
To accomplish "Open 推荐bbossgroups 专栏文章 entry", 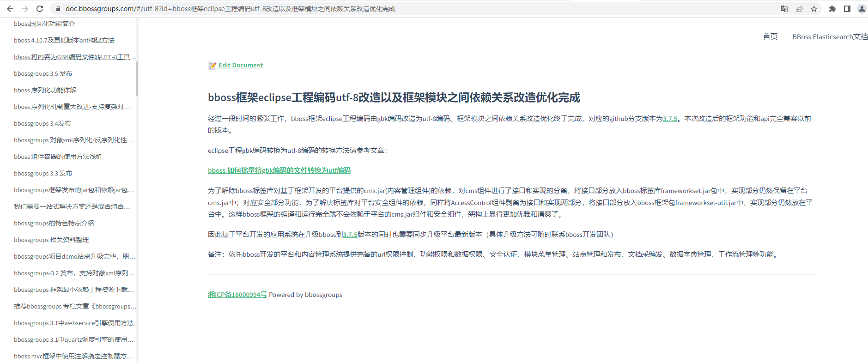I will (x=75, y=306).
